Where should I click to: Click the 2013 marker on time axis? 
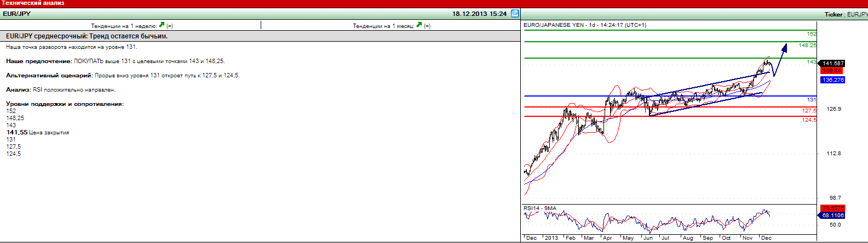551,238
